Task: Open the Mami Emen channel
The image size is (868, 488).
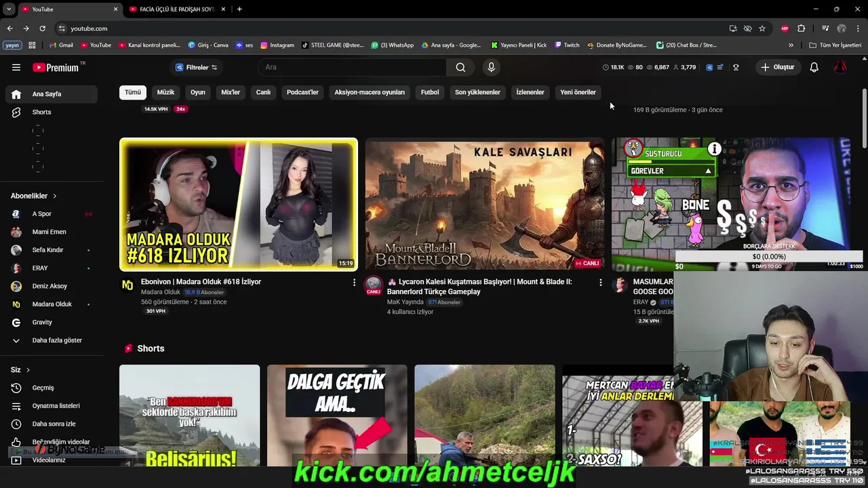Action: point(51,232)
